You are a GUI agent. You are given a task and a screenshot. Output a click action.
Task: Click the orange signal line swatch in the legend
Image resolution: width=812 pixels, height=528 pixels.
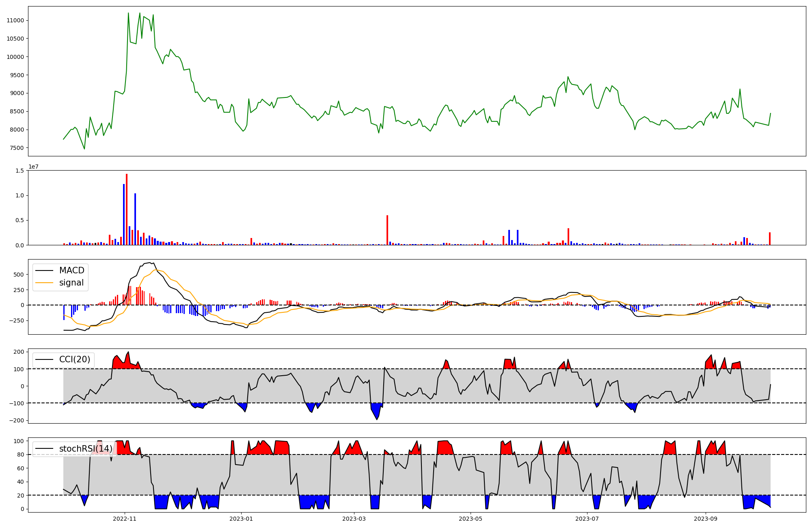(45, 283)
